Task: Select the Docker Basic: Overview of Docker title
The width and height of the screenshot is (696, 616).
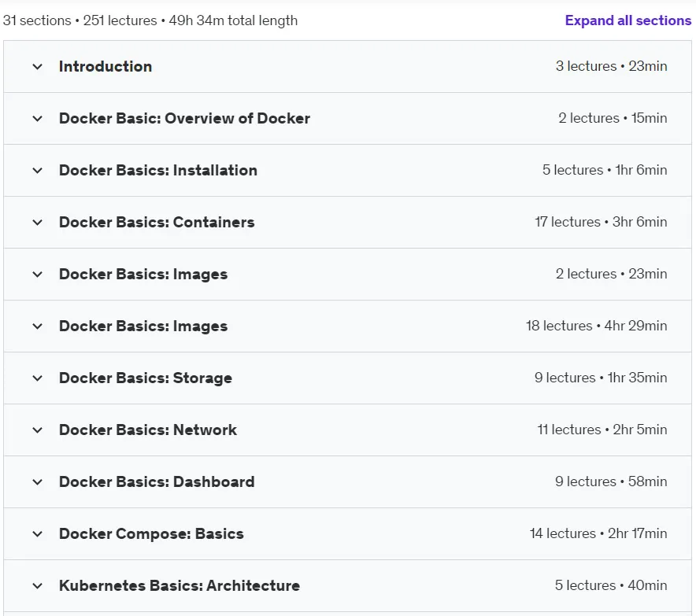Action: 185,119
